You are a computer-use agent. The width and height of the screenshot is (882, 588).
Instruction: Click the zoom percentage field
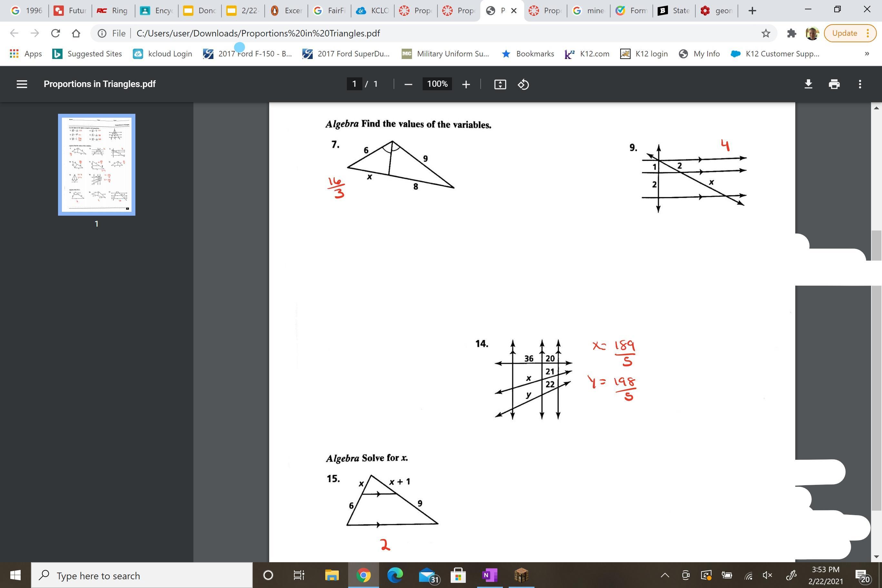tap(437, 84)
